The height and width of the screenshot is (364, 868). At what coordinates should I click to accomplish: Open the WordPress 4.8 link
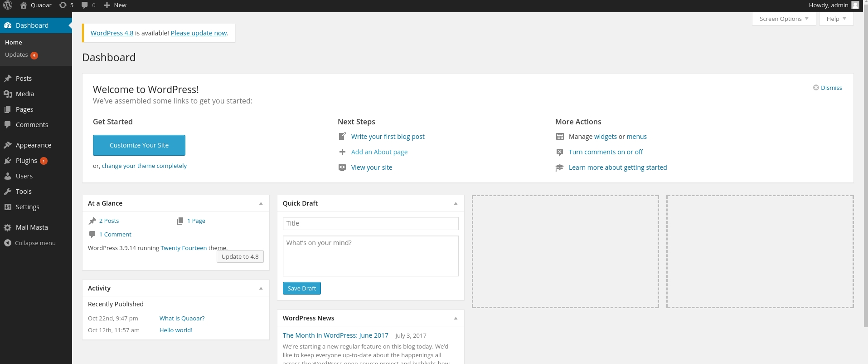click(x=112, y=33)
